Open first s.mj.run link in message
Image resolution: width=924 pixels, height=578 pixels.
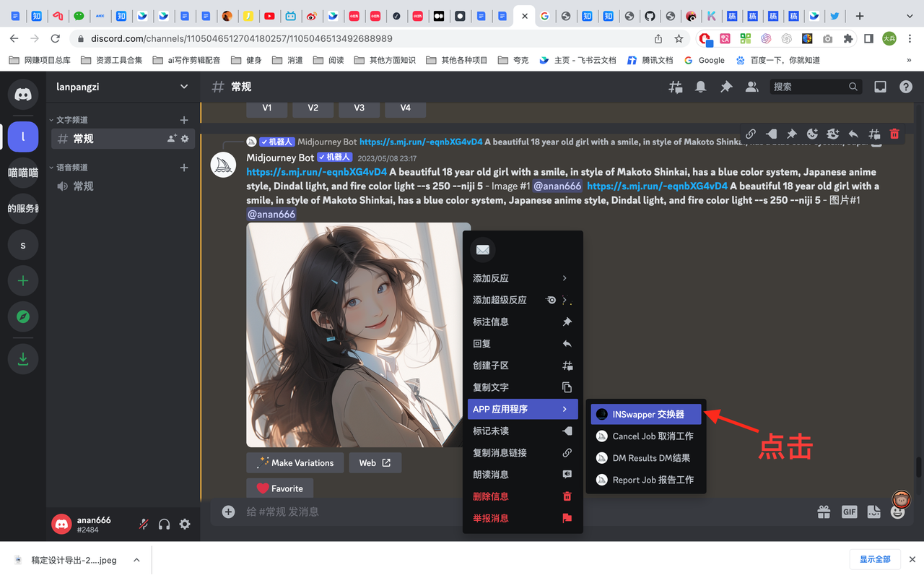[317, 172]
